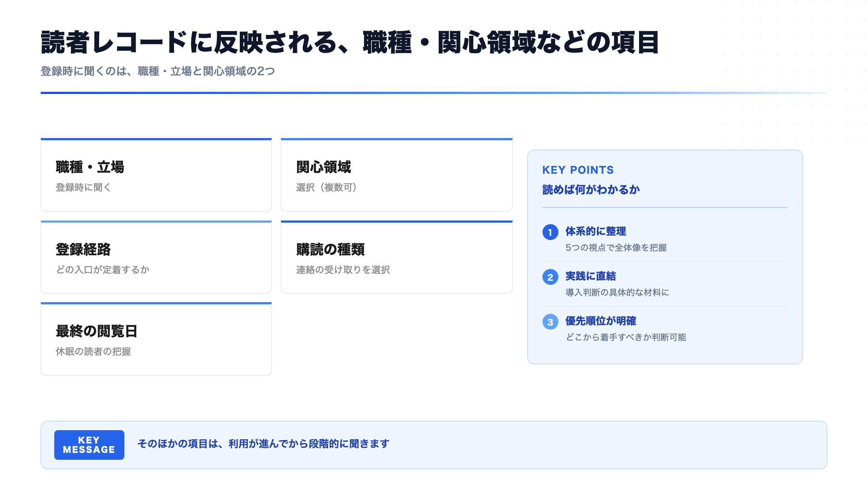868x488 pixels.
Task: Click the 休眠の読者の把握 text
Action: click(x=93, y=351)
